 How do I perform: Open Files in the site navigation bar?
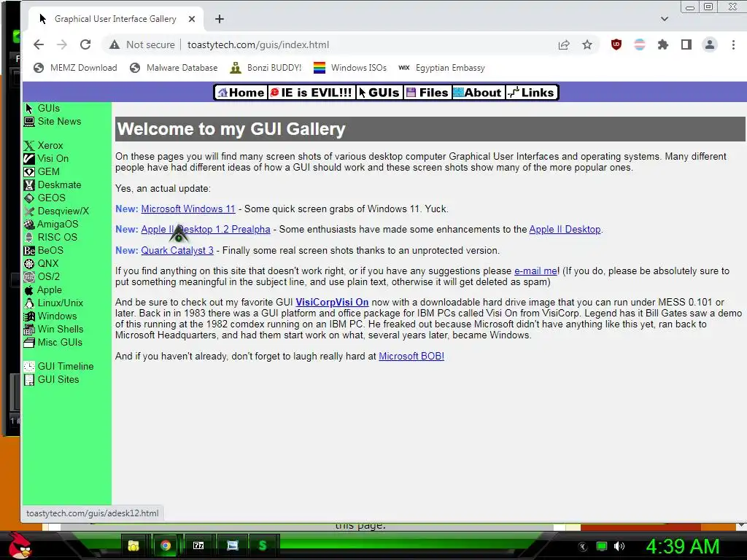coord(427,93)
